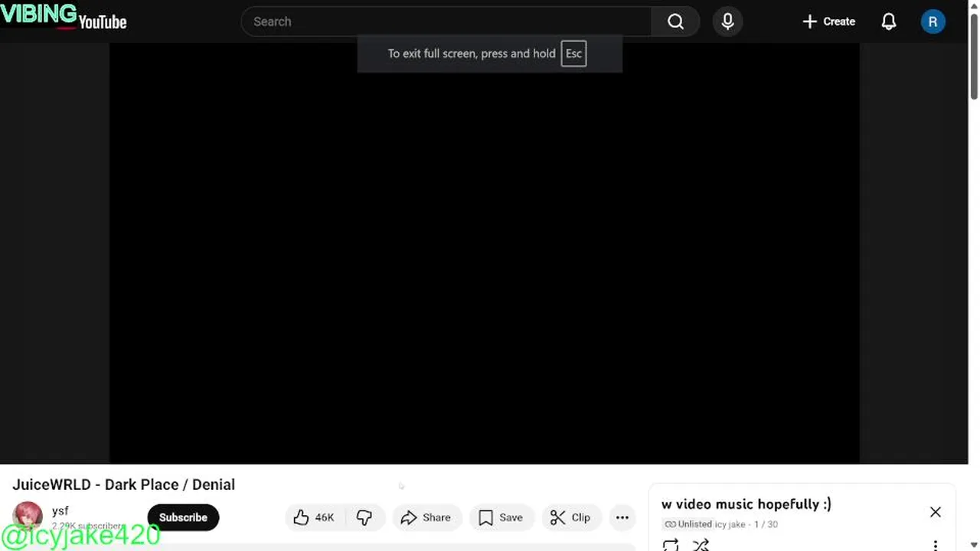Open playlist title 'w video music hopefully :)'
Screen dimensions: 980x551
pyautogui.click(x=746, y=504)
